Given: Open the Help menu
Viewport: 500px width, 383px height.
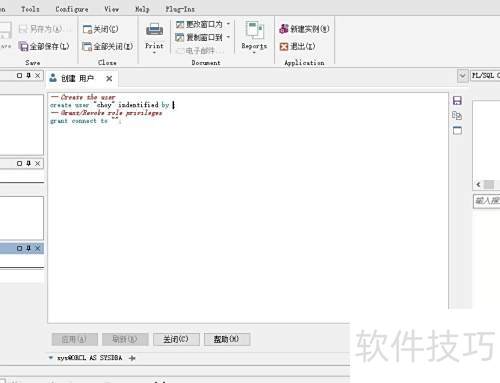Looking at the screenshot, I should [142, 9].
